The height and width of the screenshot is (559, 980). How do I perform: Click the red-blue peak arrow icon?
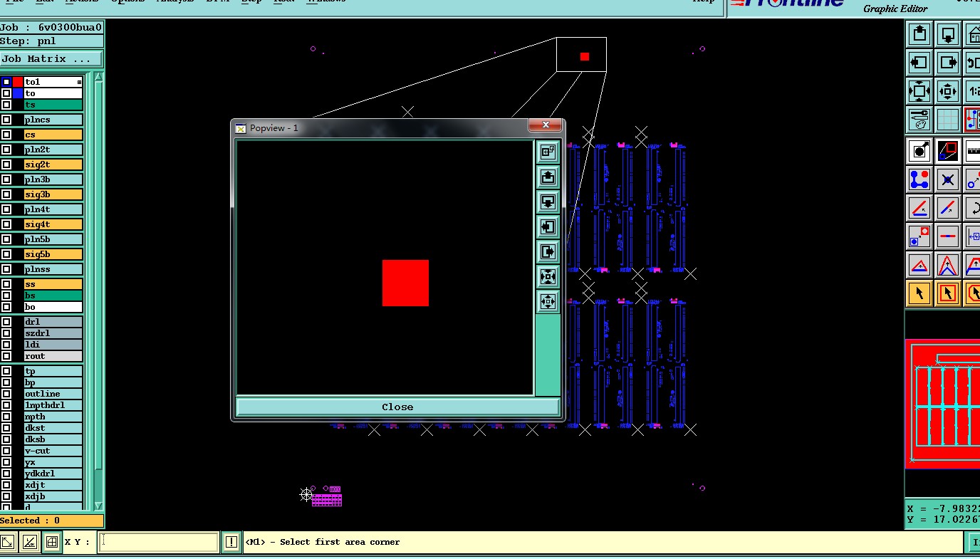coord(947,266)
